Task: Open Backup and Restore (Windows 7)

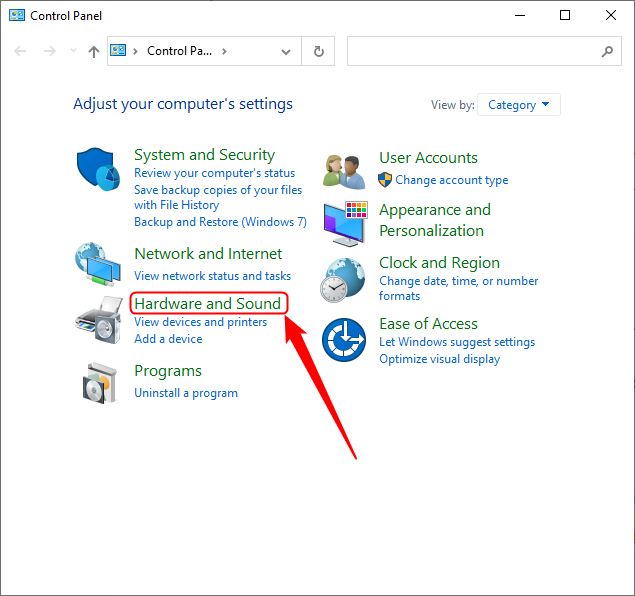Action: 220,222
